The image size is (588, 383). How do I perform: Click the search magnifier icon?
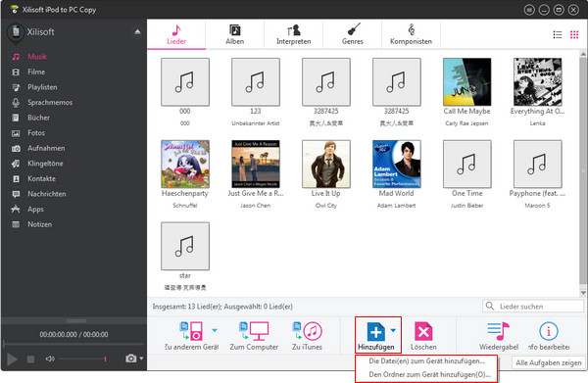tap(490, 306)
